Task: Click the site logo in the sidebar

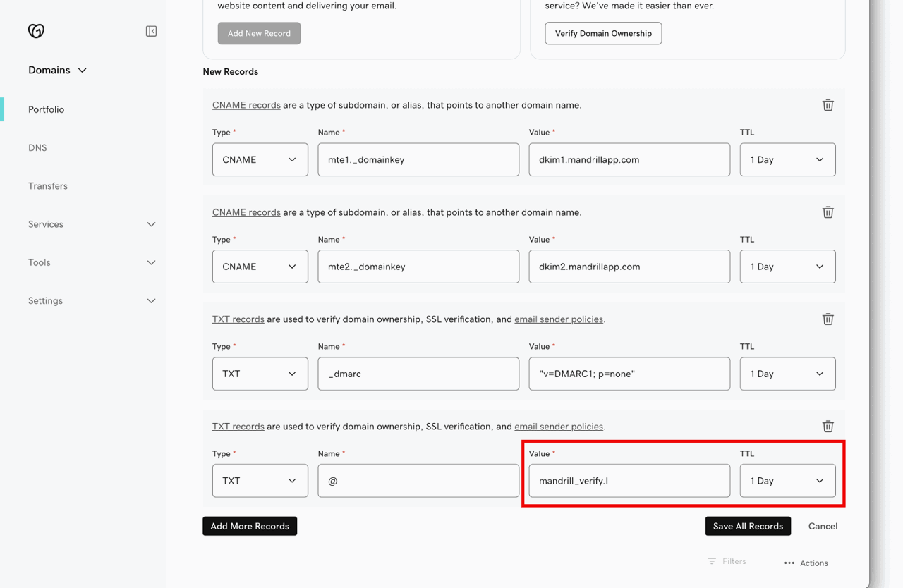Action: pyautogui.click(x=35, y=30)
